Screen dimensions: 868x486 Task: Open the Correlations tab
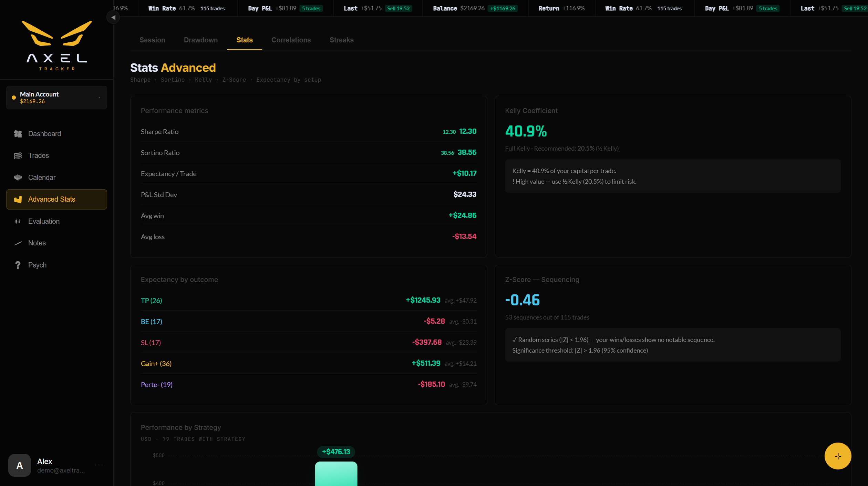pos(291,40)
